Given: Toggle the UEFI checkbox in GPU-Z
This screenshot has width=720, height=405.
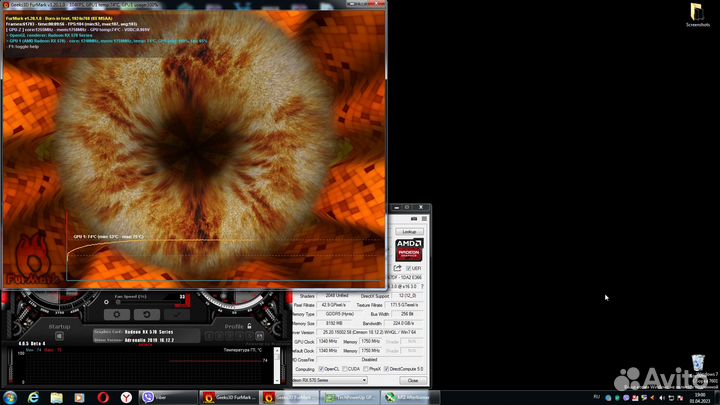Looking at the screenshot, I should point(408,268).
